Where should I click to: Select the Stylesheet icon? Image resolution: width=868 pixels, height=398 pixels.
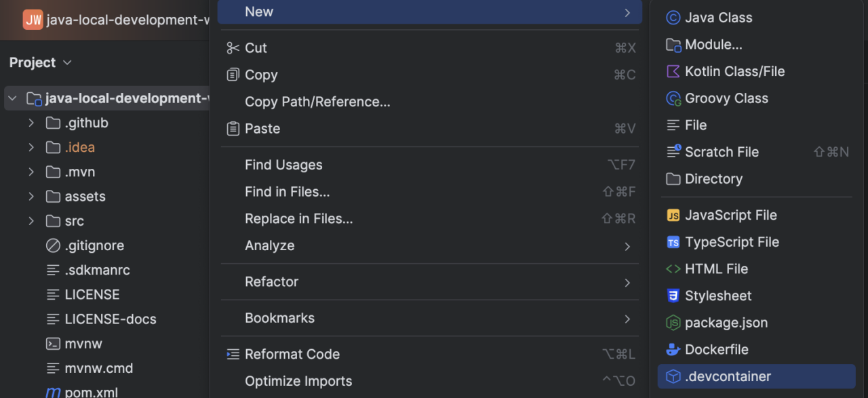pyautogui.click(x=673, y=296)
